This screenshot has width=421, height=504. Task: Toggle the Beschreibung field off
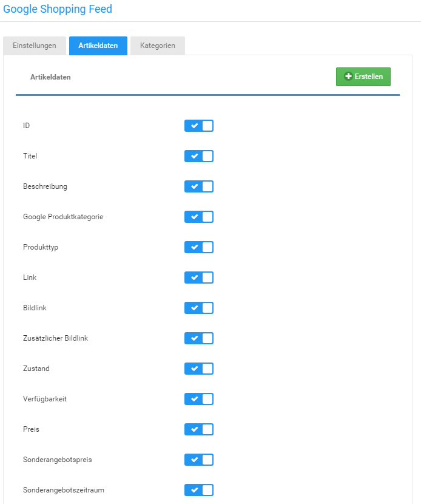click(199, 186)
